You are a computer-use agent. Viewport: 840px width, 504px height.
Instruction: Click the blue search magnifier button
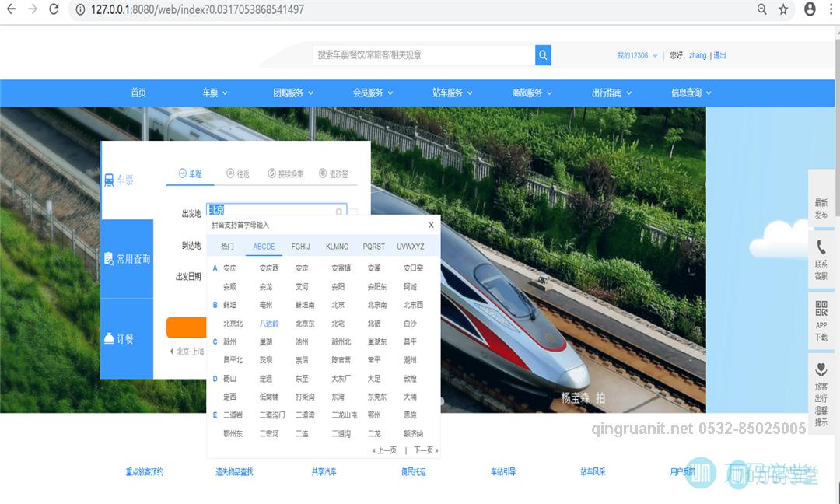542,55
